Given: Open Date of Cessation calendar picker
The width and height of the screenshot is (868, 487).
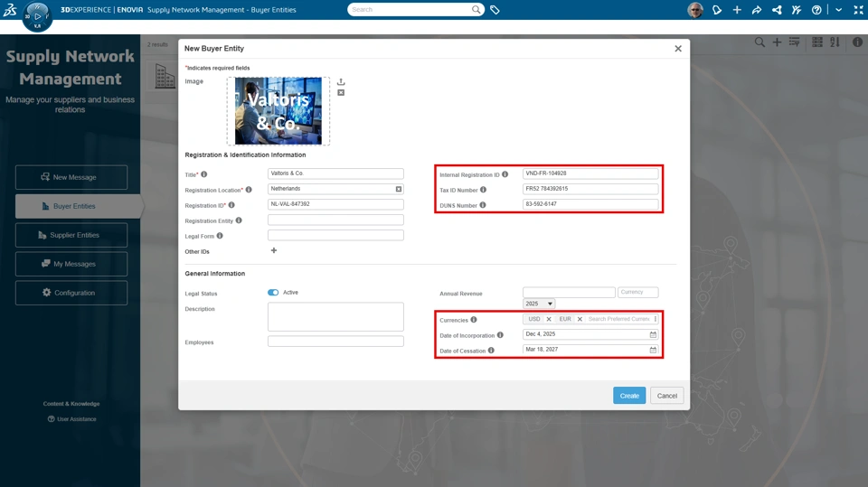Looking at the screenshot, I should click(x=653, y=350).
